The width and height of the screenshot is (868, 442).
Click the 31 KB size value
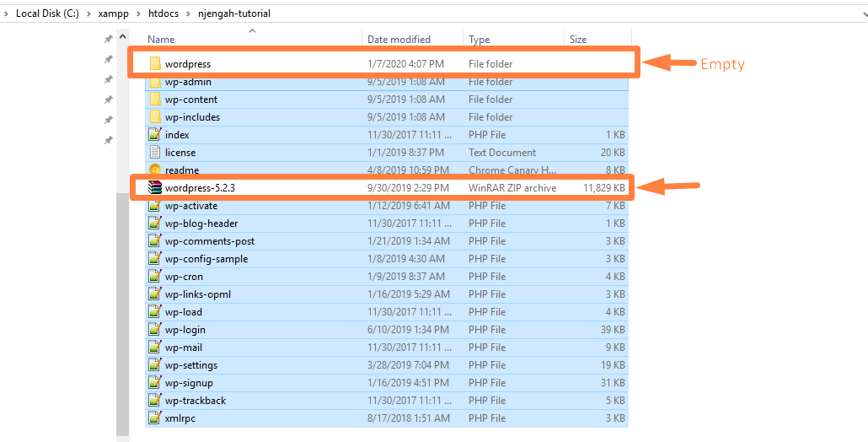pyautogui.click(x=612, y=383)
